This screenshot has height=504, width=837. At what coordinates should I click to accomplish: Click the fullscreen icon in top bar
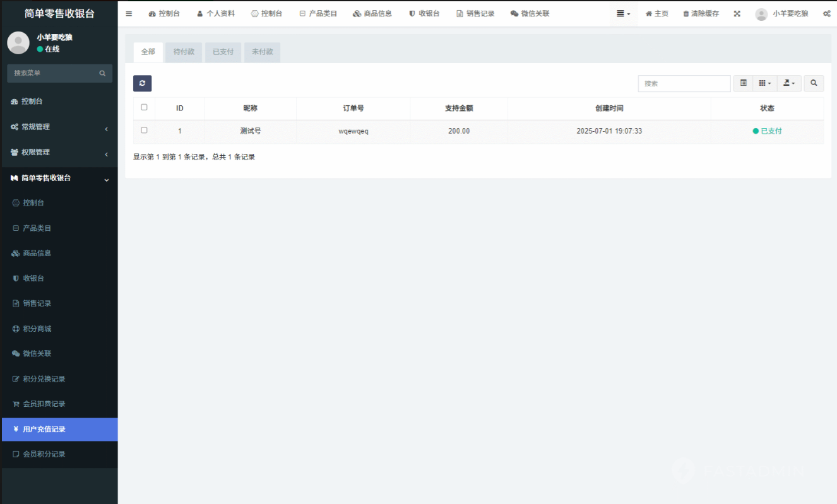click(737, 14)
